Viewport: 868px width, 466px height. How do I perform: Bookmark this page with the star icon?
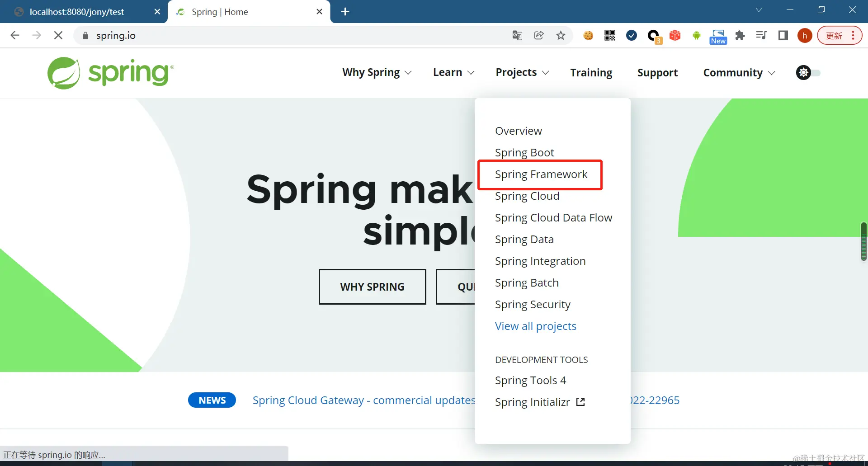click(561, 35)
